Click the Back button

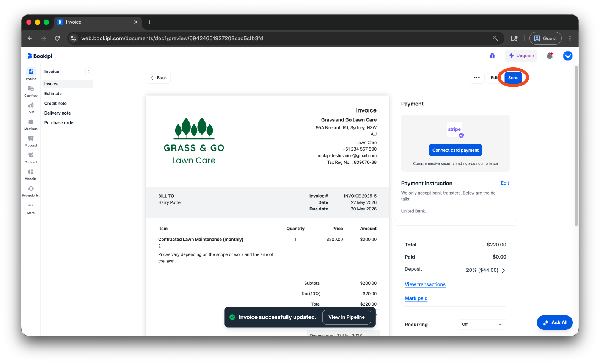click(x=158, y=78)
